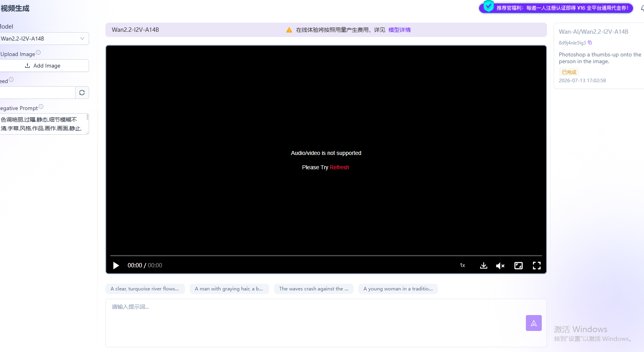Open the Wan2.2-I2V-A14B model dropdown
Screen dimensions: 644x352
click(44, 39)
